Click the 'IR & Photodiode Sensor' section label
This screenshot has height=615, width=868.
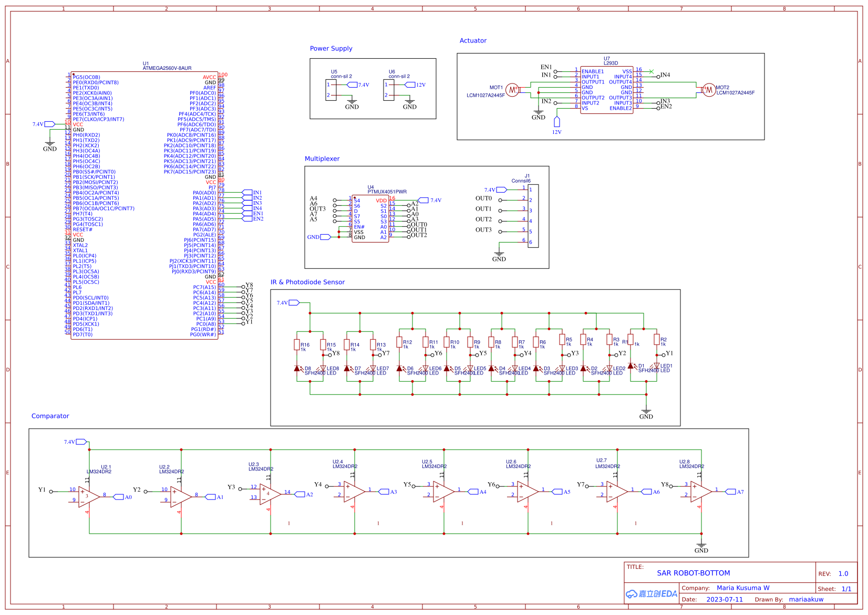[x=307, y=282]
